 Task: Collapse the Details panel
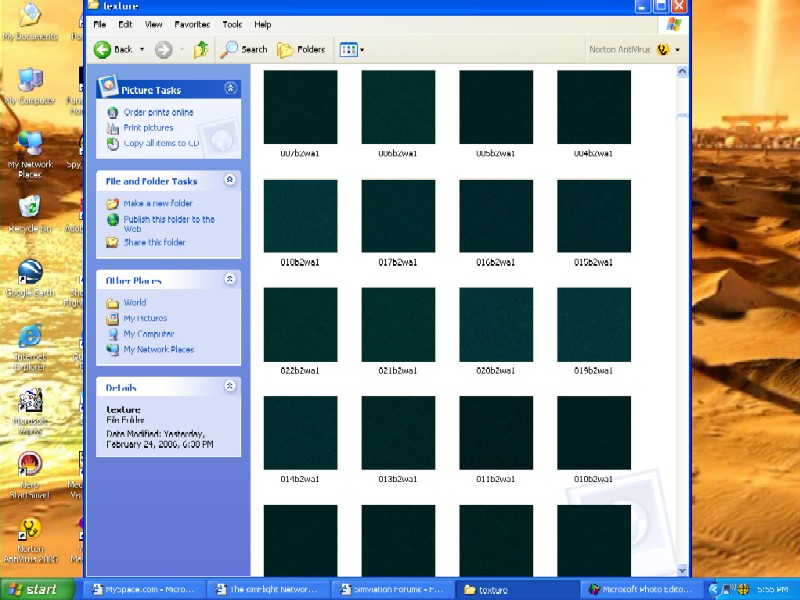point(230,386)
